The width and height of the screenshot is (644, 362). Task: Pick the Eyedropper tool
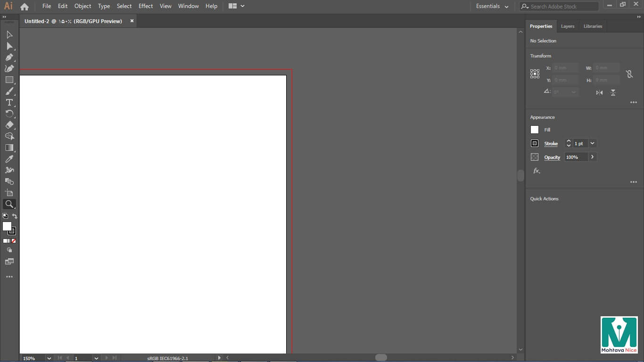coord(9,159)
